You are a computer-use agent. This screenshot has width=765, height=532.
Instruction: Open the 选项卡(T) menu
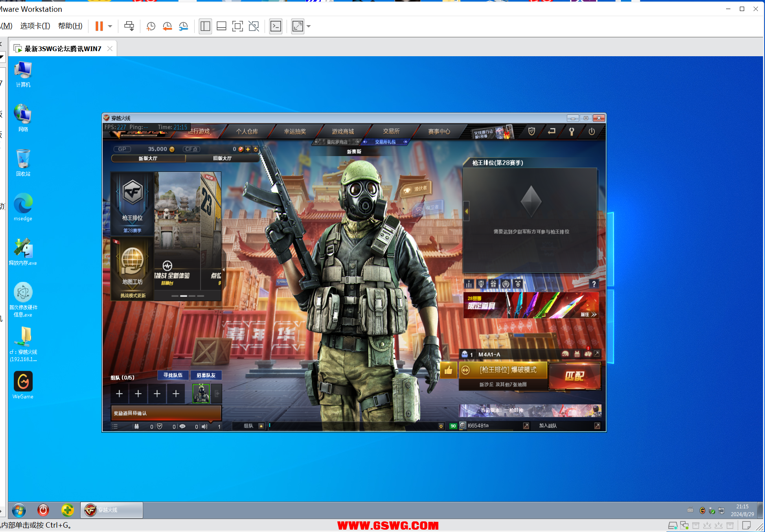coord(35,26)
